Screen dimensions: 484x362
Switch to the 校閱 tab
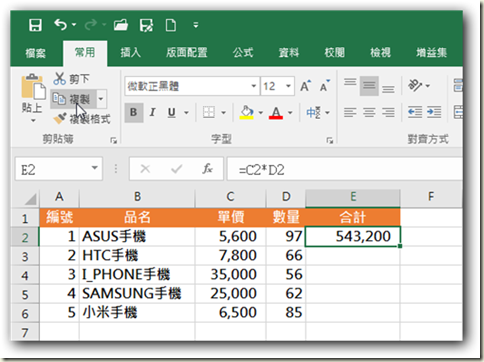tap(334, 52)
